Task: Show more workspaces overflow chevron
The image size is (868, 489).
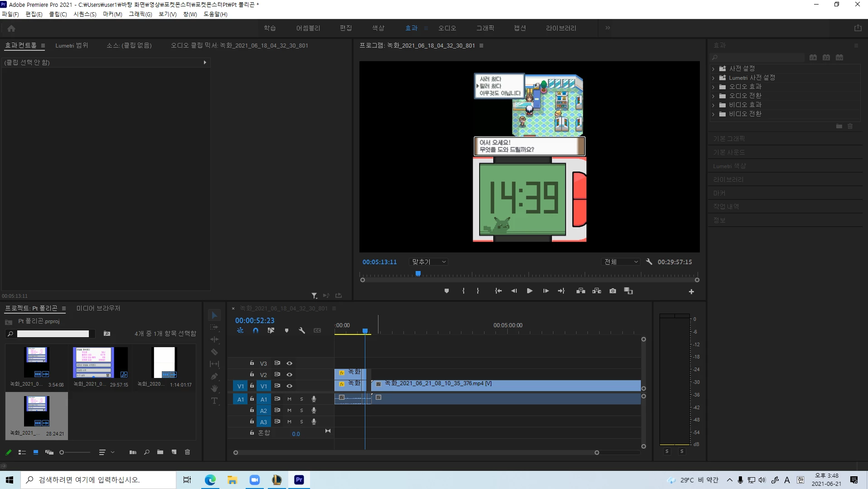Action: [608, 28]
